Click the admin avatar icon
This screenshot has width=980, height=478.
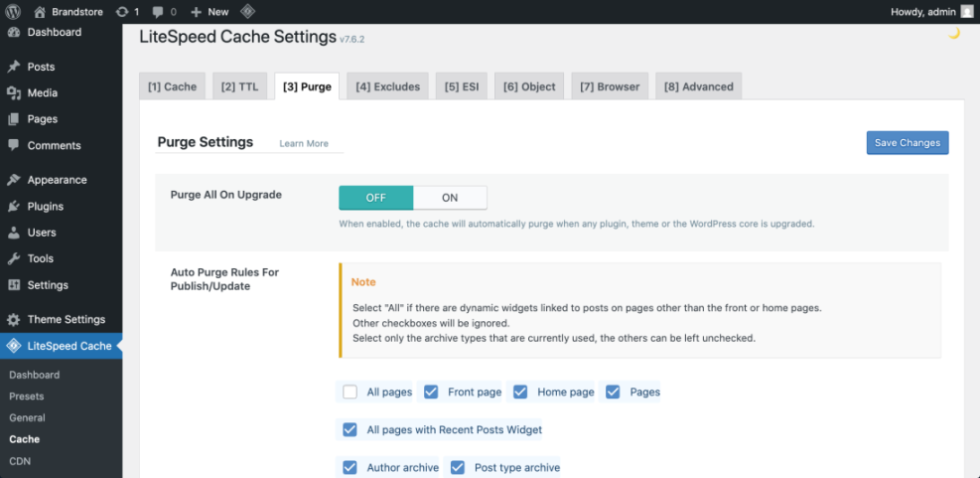click(966, 11)
